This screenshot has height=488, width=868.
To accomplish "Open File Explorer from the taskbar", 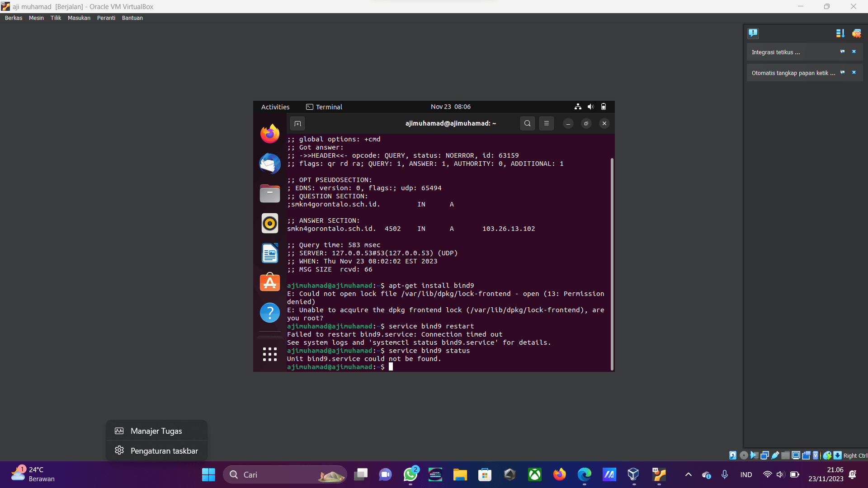I will pyautogui.click(x=460, y=475).
